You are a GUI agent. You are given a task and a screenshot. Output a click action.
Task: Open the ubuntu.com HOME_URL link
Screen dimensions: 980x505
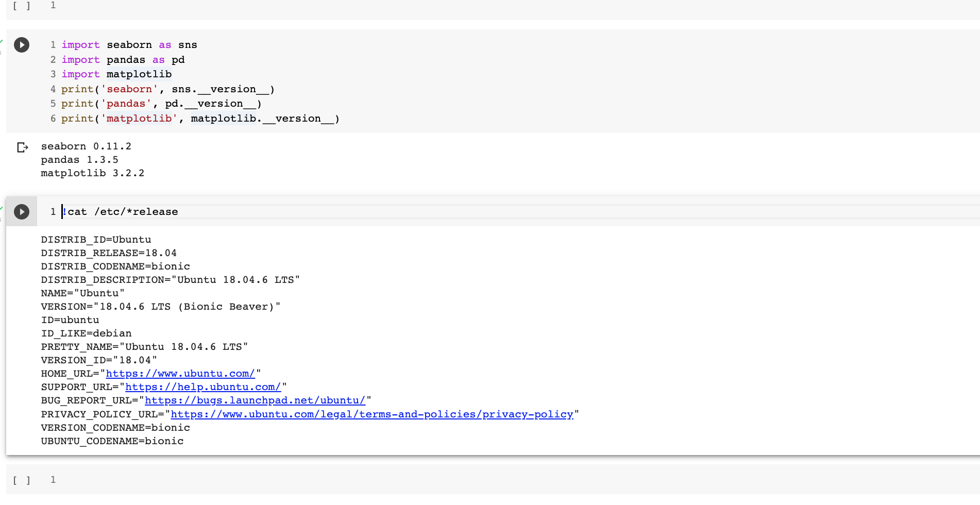(x=180, y=374)
